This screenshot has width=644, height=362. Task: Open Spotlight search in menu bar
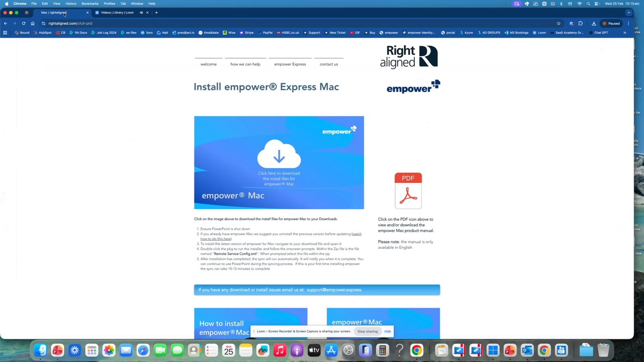coord(588,4)
